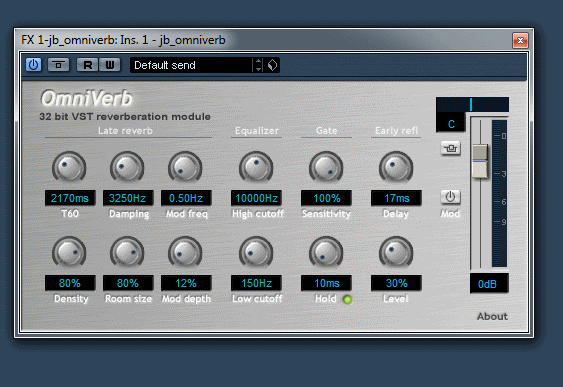Select the 12% Mod depth value field
Viewport: 563px width, 387px height.
186,283
